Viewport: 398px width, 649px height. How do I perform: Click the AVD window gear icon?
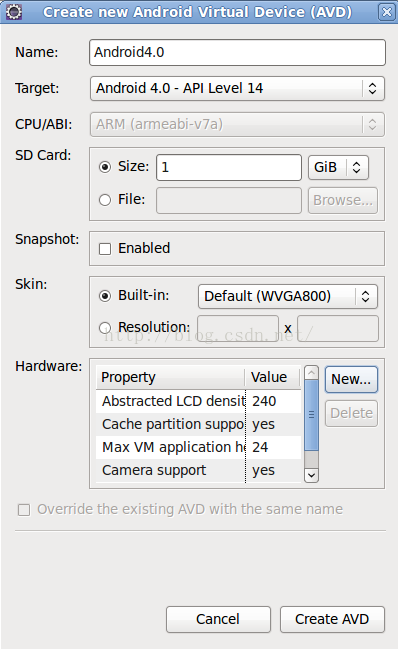point(14,12)
